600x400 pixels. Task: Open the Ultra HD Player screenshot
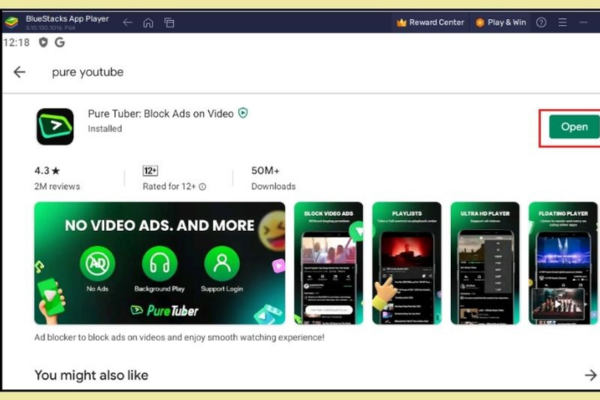[x=485, y=263]
